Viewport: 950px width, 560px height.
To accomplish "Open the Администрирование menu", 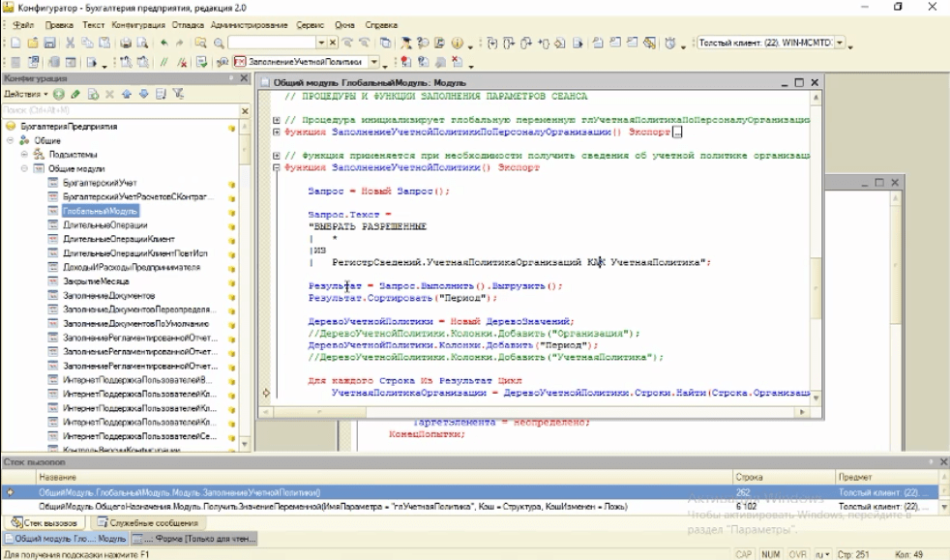I will (249, 25).
